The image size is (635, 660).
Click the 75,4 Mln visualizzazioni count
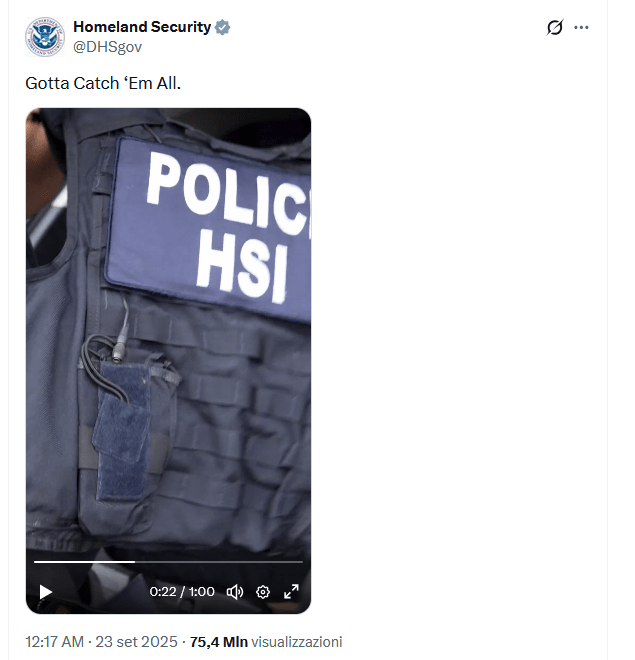tap(266, 642)
